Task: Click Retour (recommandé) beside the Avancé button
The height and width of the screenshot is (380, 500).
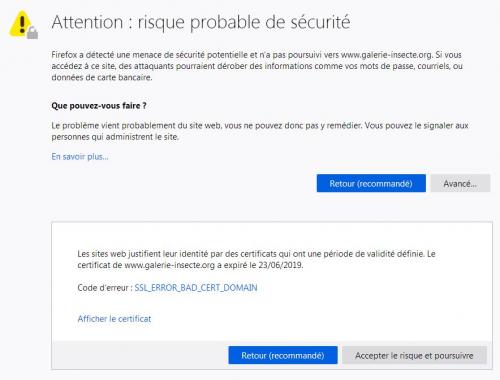Action: tap(371, 183)
